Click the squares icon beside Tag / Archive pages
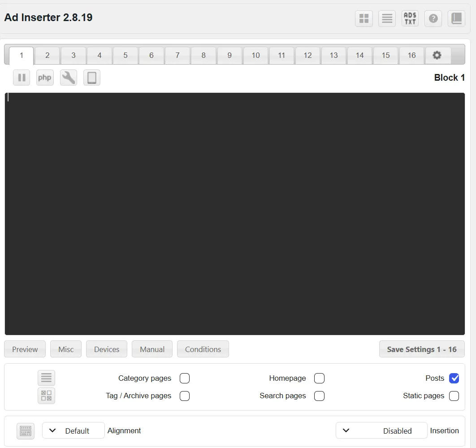 coord(46,396)
